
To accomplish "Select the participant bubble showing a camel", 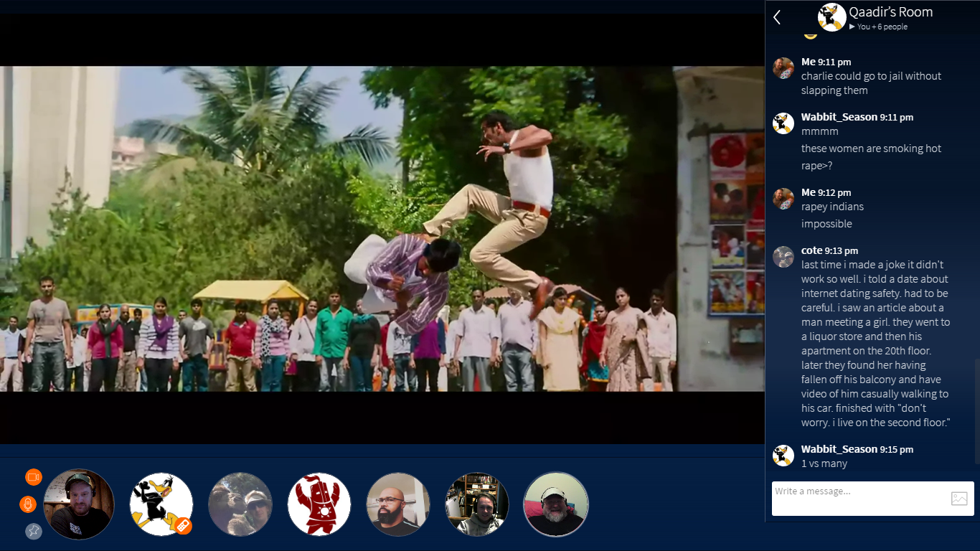I will [240, 504].
